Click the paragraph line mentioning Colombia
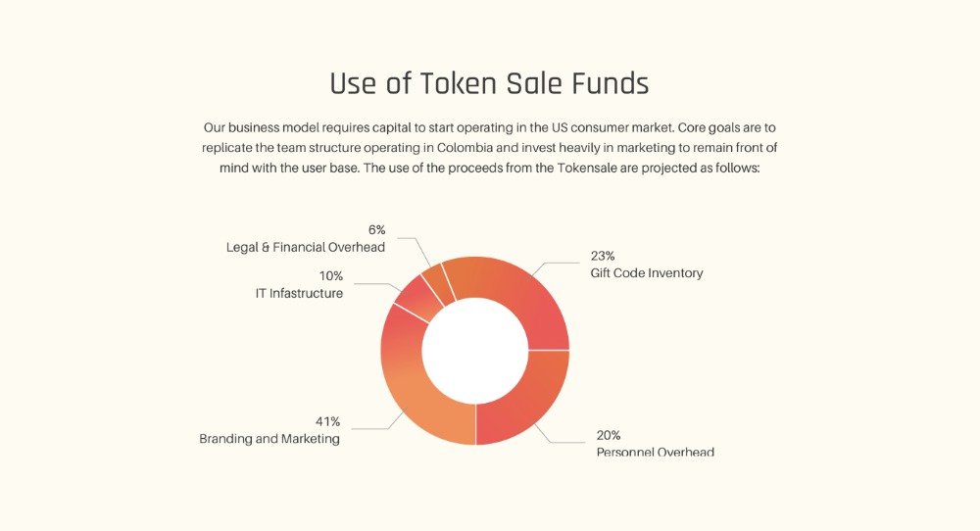This screenshot has height=531, width=980. click(x=489, y=148)
